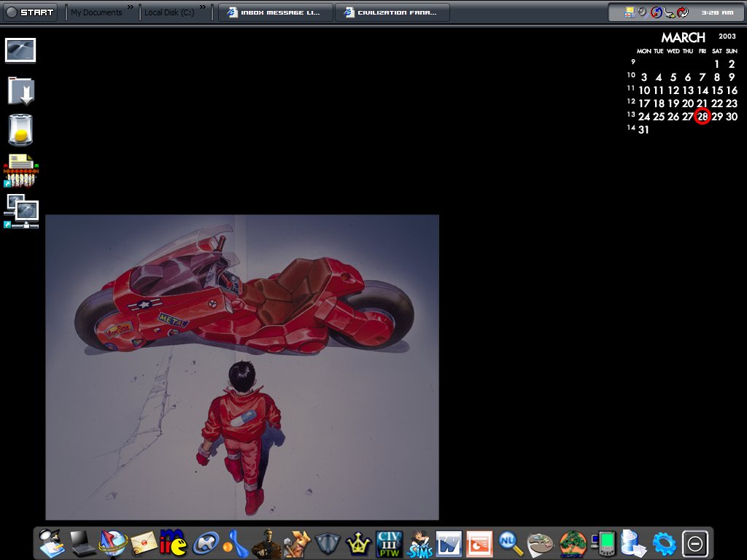Open the envelope mail icon in dock
This screenshot has height=560, width=747.
click(144, 543)
